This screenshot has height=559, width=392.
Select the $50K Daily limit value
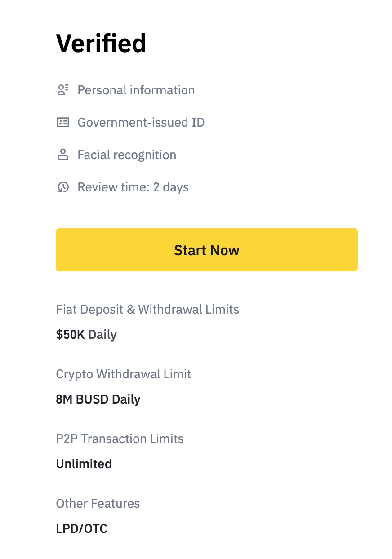click(86, 335)
